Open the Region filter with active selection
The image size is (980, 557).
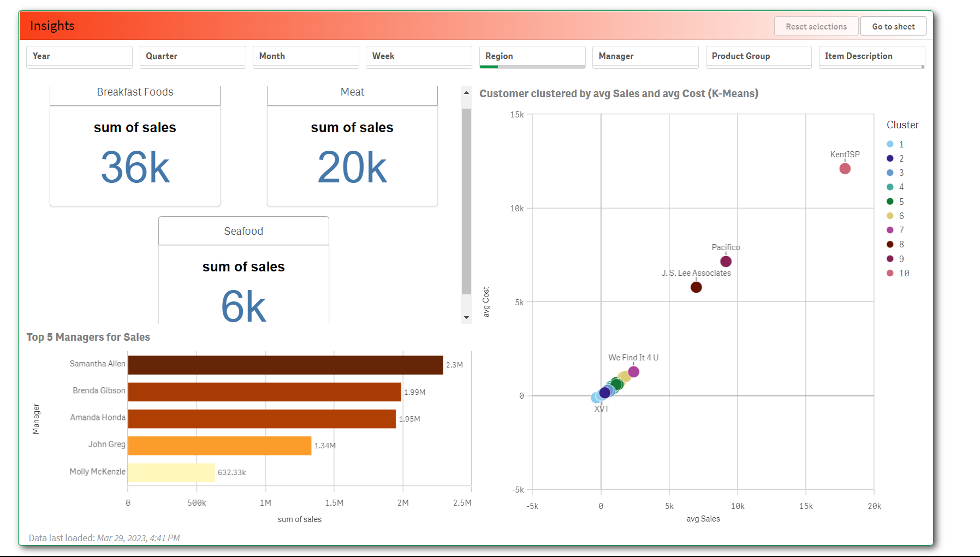click(532, 56)
